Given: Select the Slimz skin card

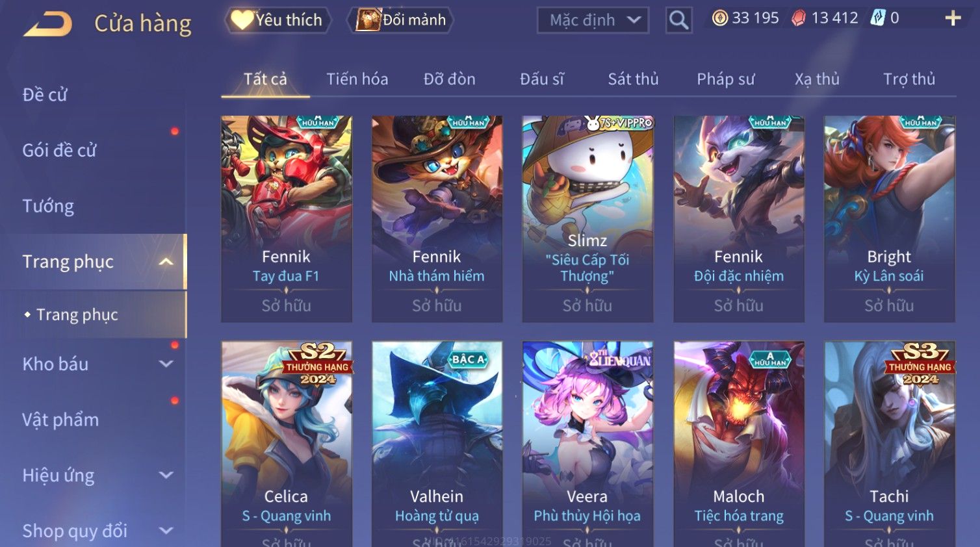Looking at the screenshot, I should tap(587, 219).
